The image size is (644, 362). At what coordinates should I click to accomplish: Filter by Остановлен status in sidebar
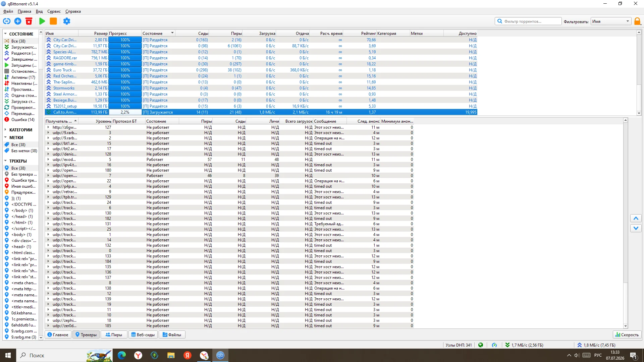click(21, 71)
